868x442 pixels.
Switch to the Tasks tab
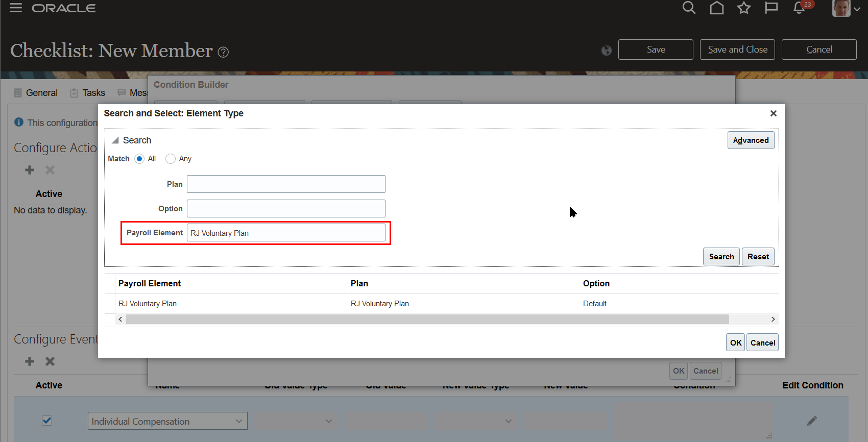(x=88, y=93)
